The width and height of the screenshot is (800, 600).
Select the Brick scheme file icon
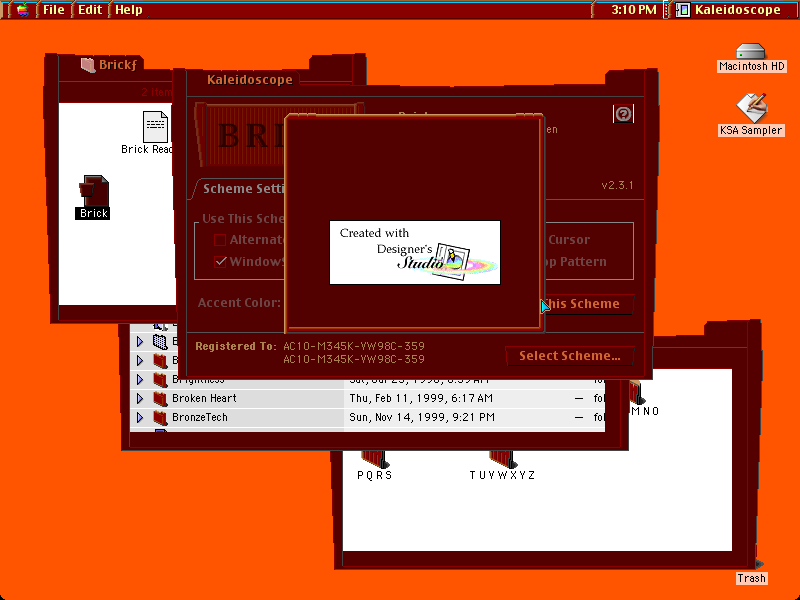pos(93,190)
